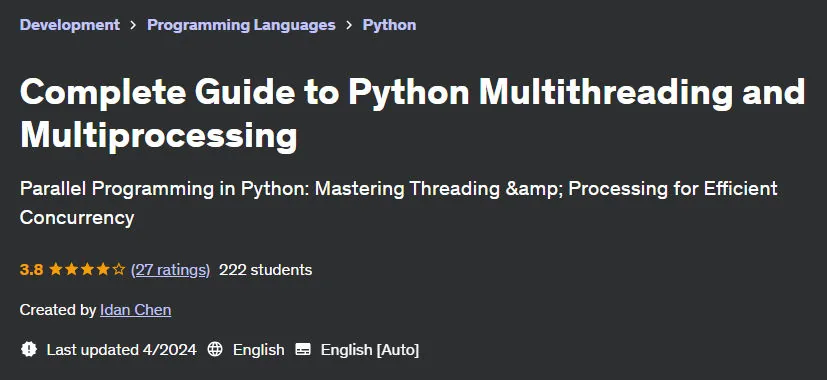Click the globe language icon
Image resolution: width=827 pixels, height=380 pixels.
click(x=215, y=349)
